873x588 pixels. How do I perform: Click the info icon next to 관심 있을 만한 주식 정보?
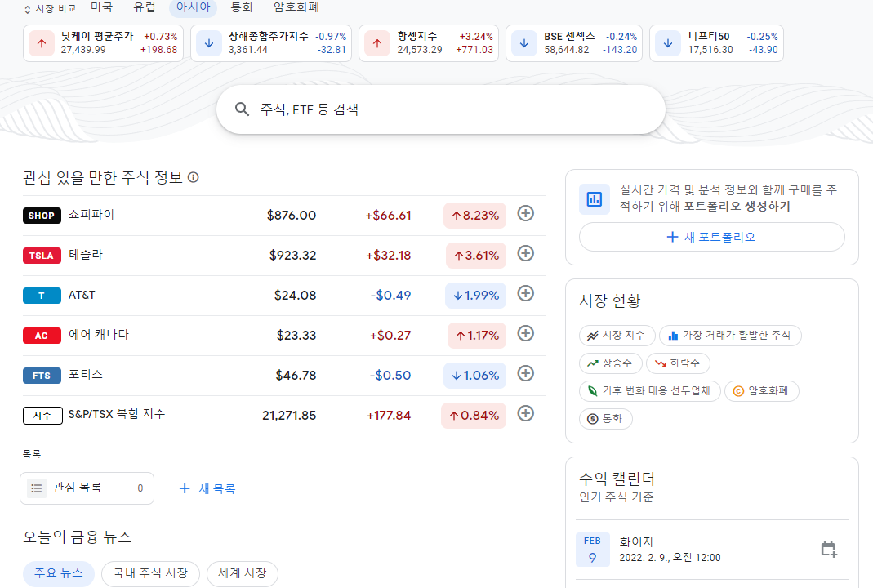pos(194,177)
